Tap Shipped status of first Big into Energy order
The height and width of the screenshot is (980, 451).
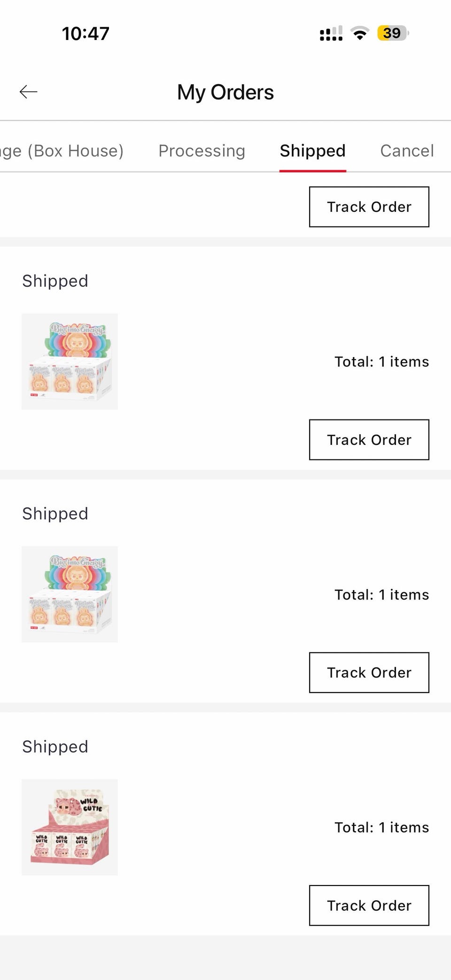click(x=55, y=281)
